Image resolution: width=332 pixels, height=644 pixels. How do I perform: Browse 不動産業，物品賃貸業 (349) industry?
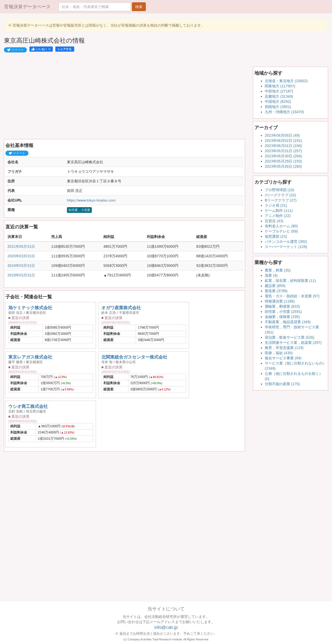pyautogui.click(x=288, y=322)
